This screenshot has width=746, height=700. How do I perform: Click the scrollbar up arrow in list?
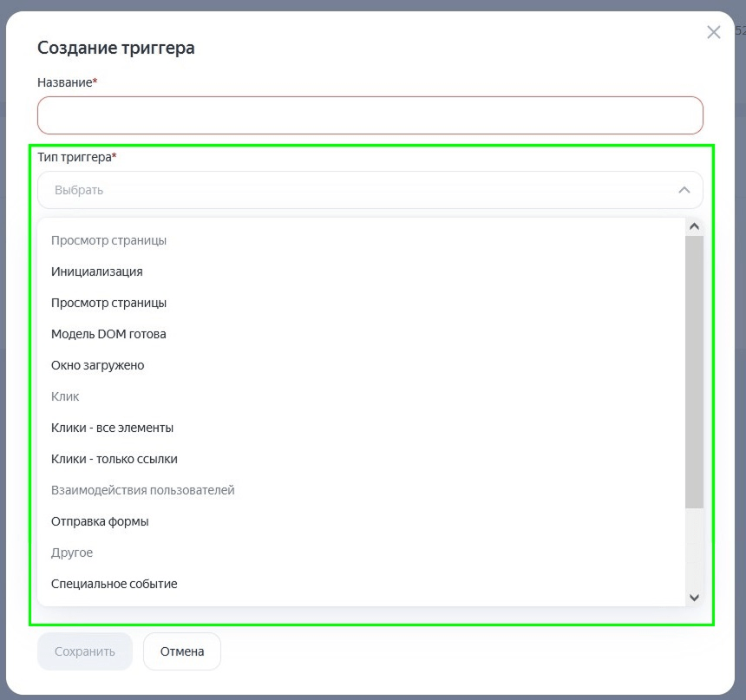694,226
